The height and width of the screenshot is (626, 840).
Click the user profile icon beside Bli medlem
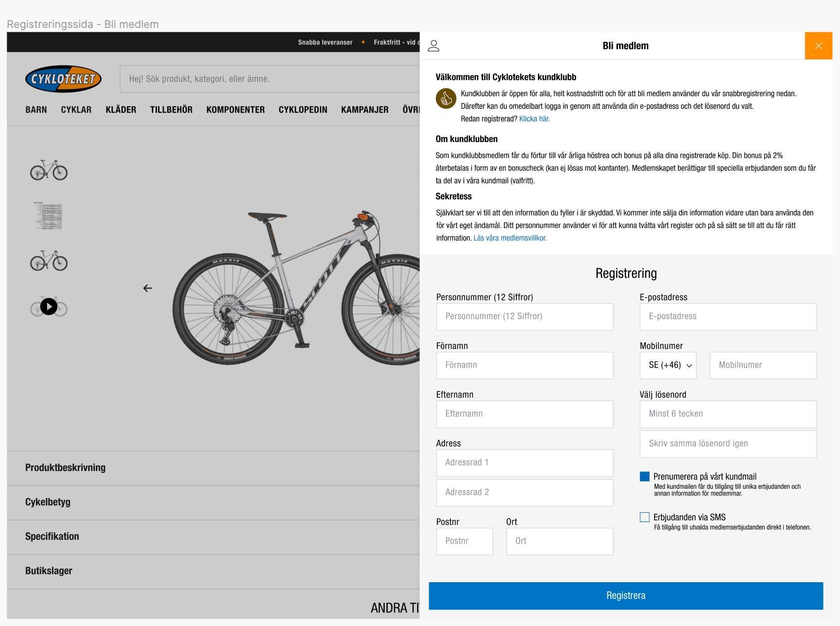433,46
